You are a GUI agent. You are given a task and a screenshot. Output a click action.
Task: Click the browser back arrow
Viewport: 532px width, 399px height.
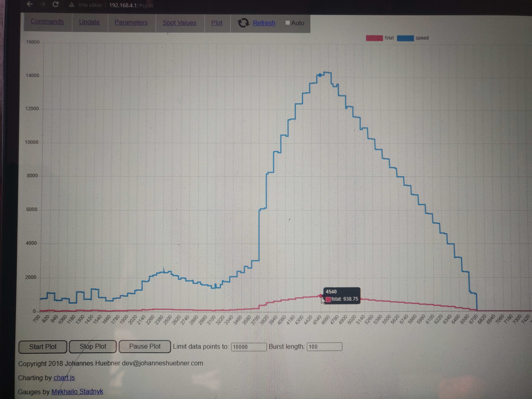30,4
